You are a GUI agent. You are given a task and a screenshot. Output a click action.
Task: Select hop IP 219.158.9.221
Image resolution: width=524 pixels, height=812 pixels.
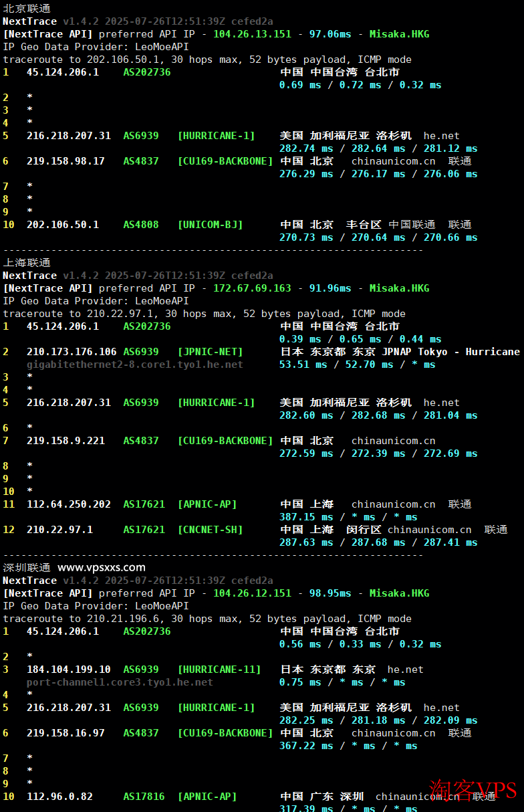[65, 441]
